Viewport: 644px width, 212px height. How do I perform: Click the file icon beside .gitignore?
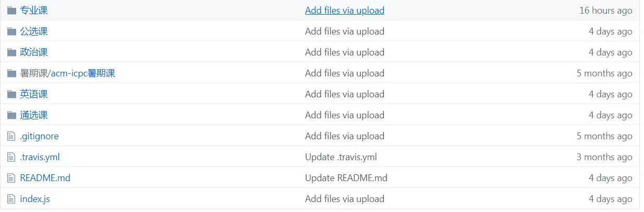(11, 136)
